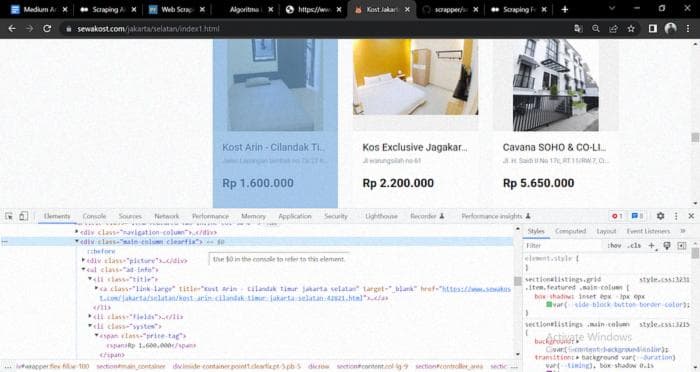Screen dimensions: 700x372
Task: Open Kost Arin - Cilandak listing title
Action: tap(273, 147)
